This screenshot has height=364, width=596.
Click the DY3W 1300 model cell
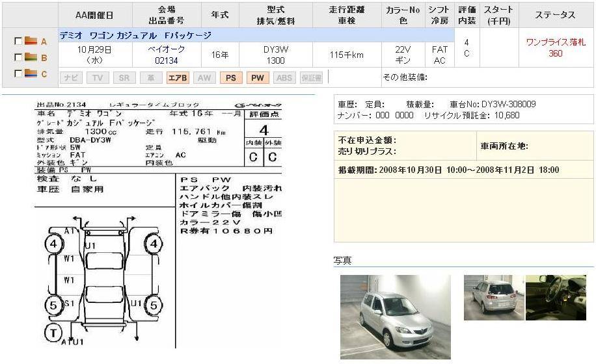276,55
